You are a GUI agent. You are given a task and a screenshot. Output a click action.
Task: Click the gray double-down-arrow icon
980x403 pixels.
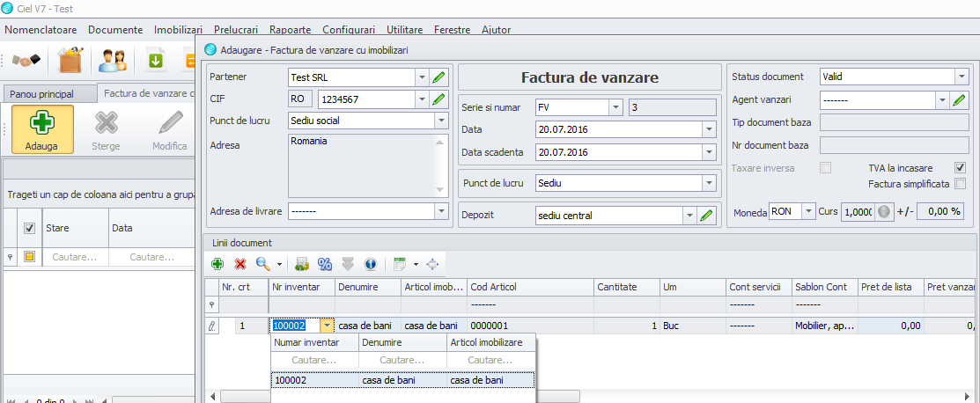[348, 264]
